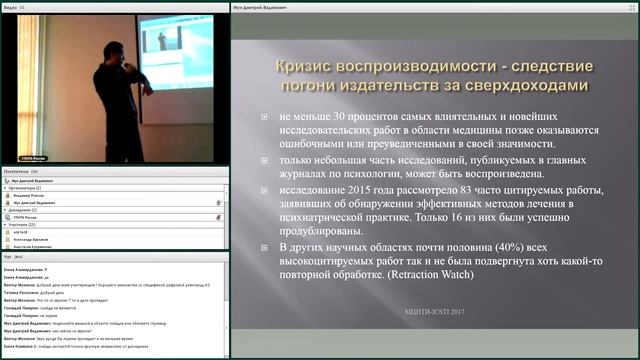640x360 pixels.
Task: Click the slide footer 'МЦНТИ-ICSTI 2017'
Action: 434,312
